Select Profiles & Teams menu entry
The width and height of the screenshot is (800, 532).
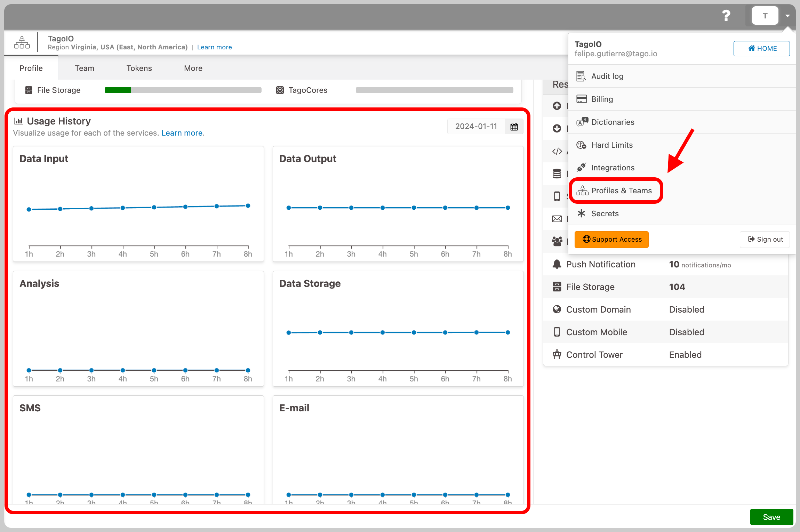pos(616,191)
